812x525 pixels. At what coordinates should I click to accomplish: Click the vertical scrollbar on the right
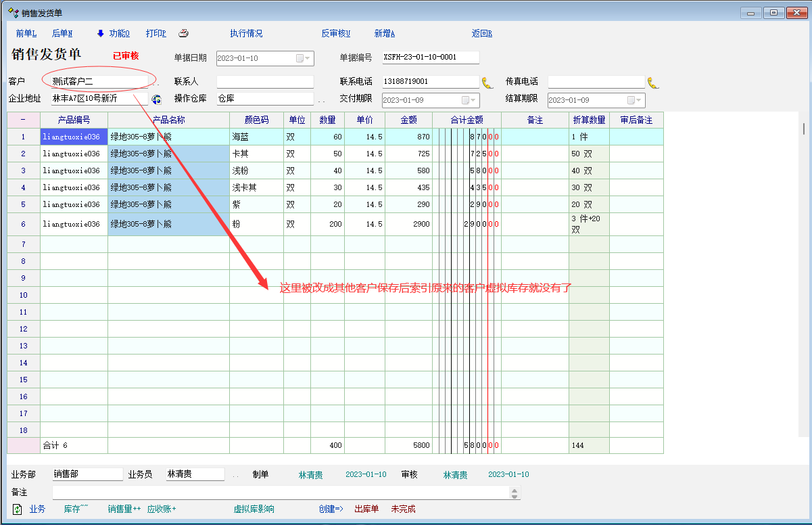point(803,129)
